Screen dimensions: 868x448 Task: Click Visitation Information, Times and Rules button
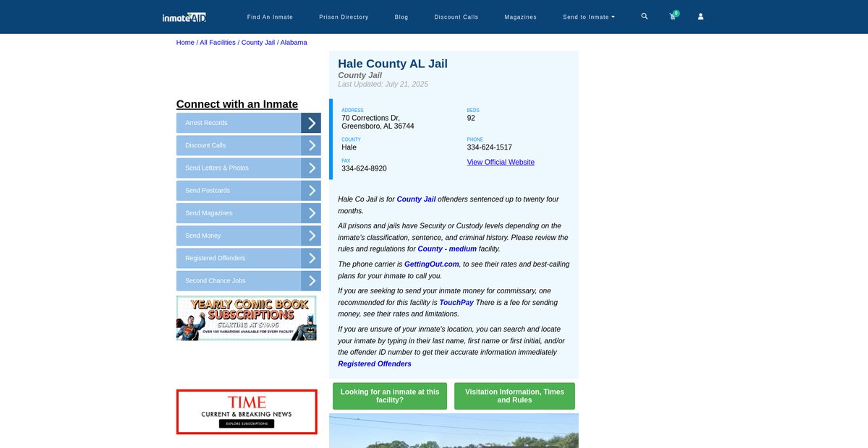514,396
